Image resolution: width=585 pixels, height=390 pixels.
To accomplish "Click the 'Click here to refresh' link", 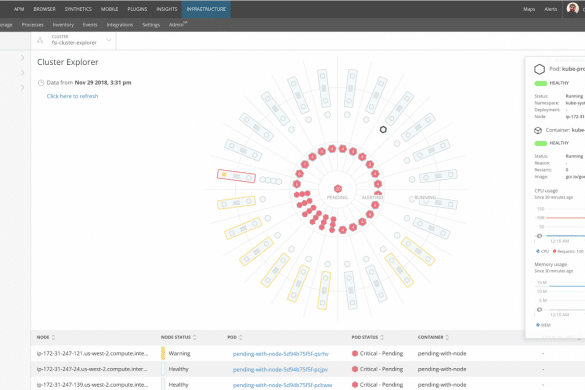I will point(72,96).
